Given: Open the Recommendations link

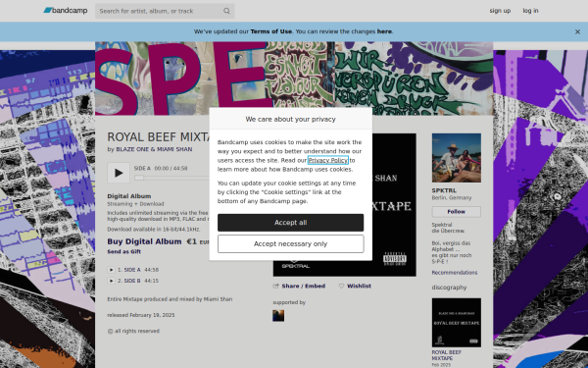Looking at the screenshot, I should (x=455, y=273).
